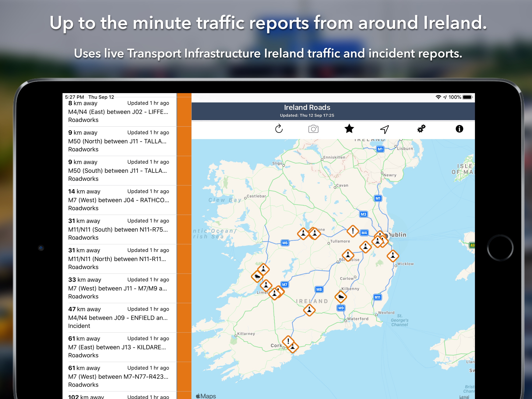Open M7 (West) J11 M7/M9 roadworks report
The image size is (532, 399).
point(120,288)
